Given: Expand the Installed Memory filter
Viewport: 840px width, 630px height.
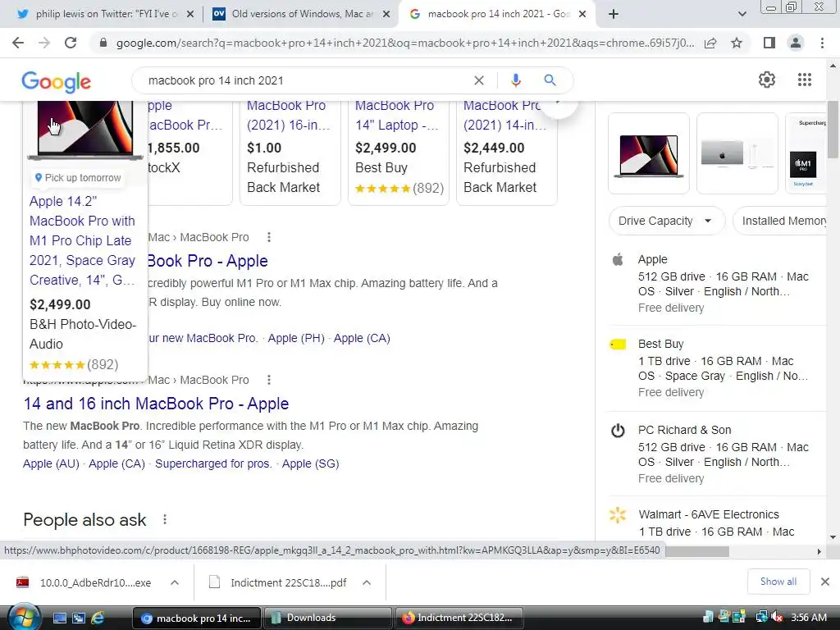Looking at the screenshot, I should point(780,221).
